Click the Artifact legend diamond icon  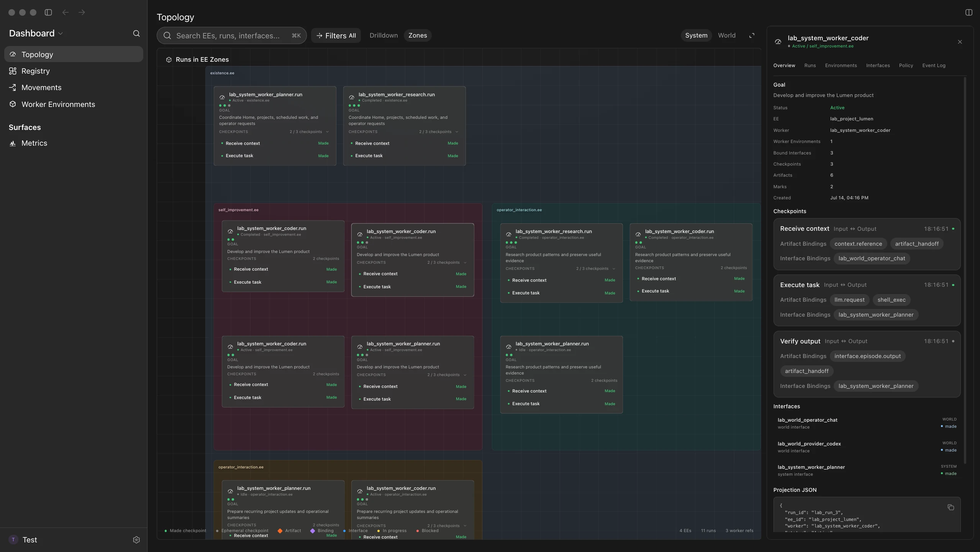(x=280, y=531)
